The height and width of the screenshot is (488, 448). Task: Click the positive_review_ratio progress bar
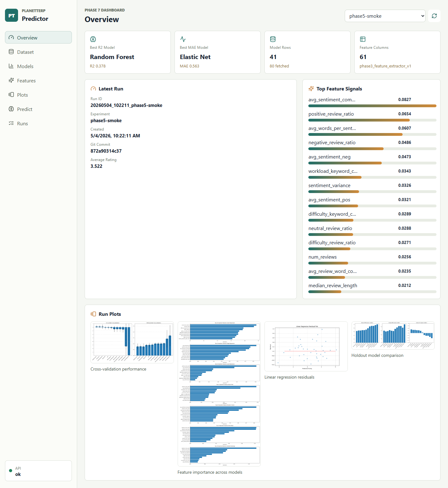tap(372, 120)
